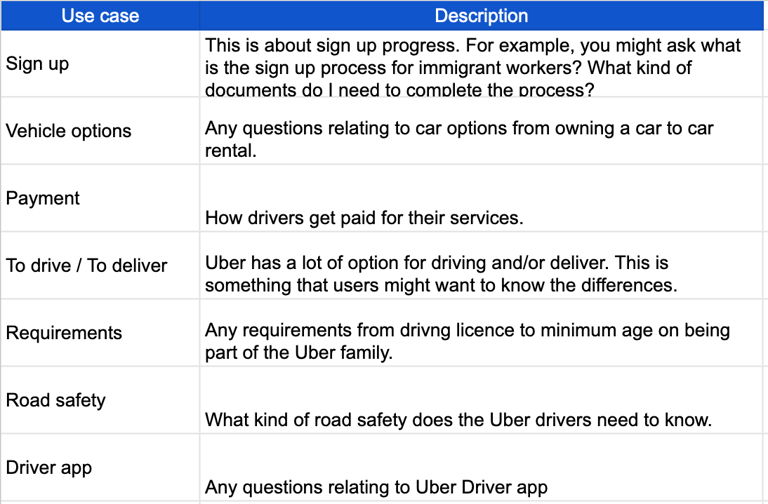Select 'How drivers get paid' description cell
Viewport: 768px width, 504px height.
[481, 198]
